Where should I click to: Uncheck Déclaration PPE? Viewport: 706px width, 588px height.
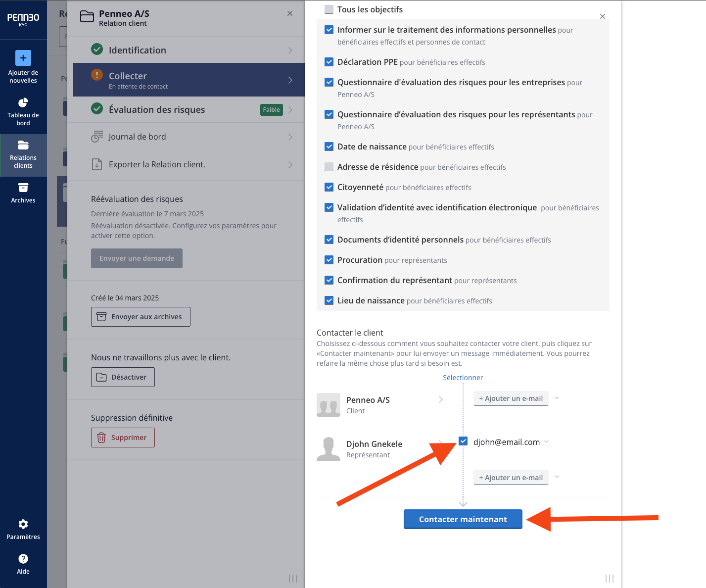click(329, 62)
